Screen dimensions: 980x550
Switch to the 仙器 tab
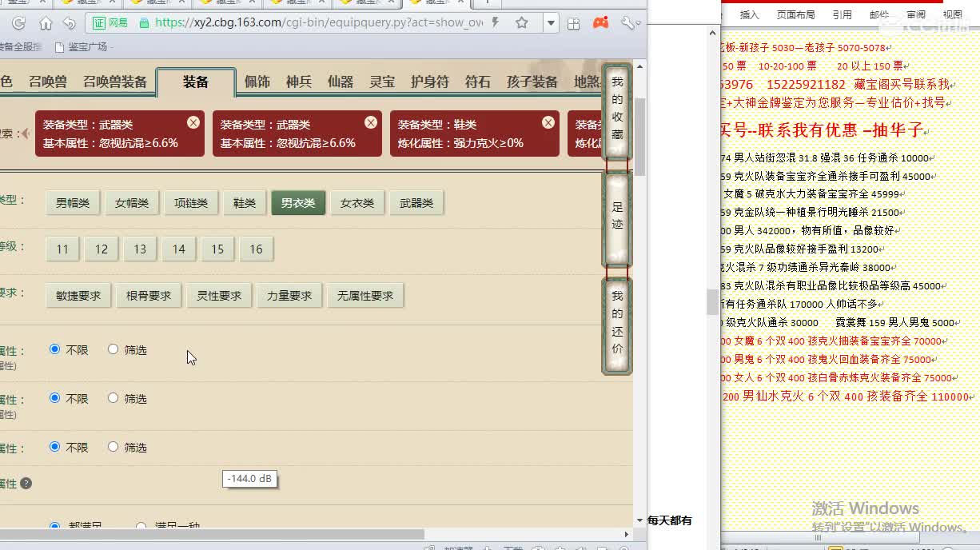point(341,82)
